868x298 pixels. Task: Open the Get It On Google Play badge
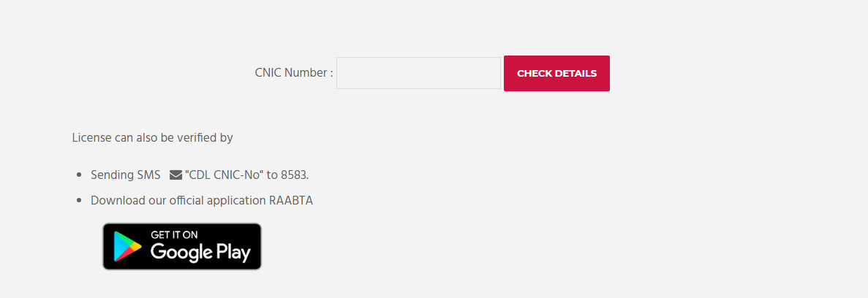point(182,247)
